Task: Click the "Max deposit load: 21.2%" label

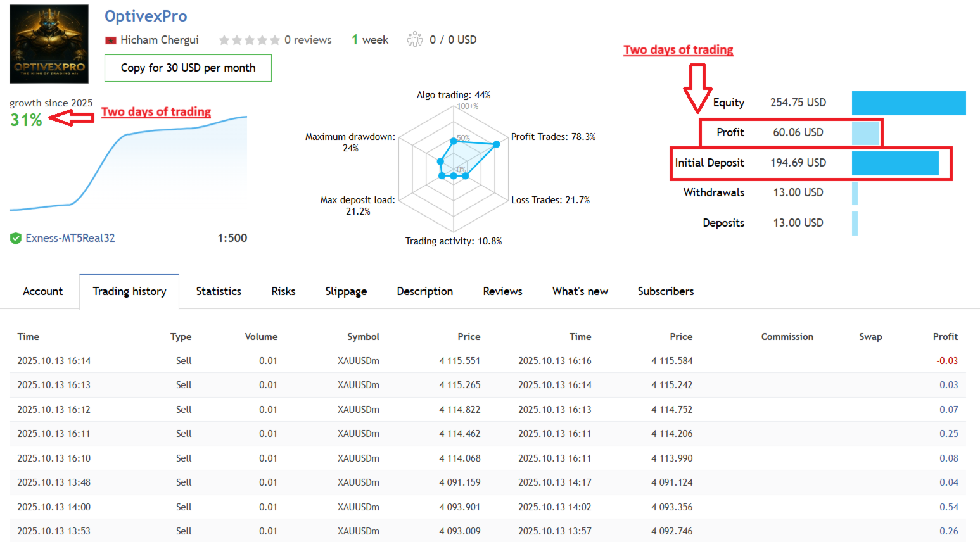Action: pyautogui.click(x=358, y=206)
